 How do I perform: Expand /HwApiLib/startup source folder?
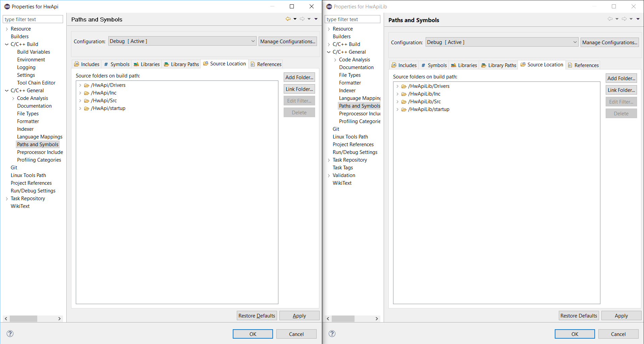coord(397,109)
